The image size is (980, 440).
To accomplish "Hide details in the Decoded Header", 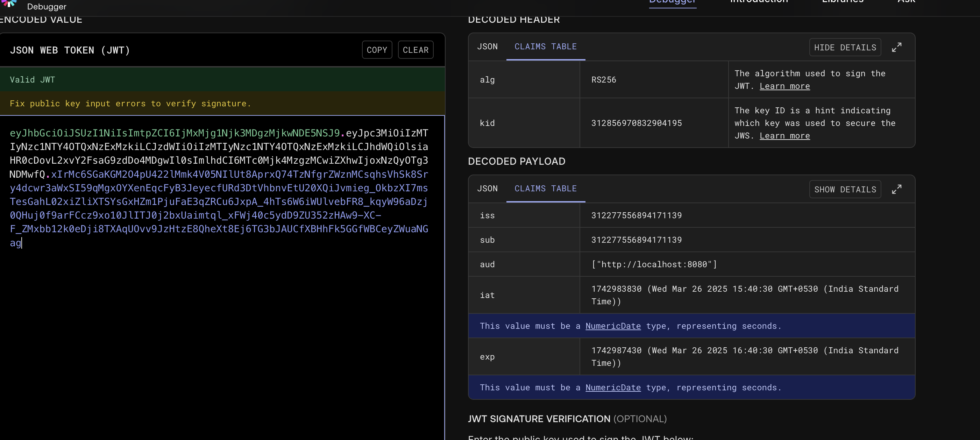I will (x=845, y=48).
